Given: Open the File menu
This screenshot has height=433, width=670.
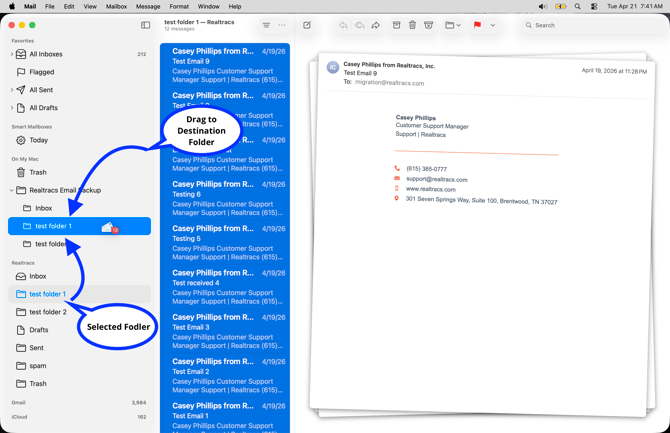Looking at the screenshot, I should (50, 6).
